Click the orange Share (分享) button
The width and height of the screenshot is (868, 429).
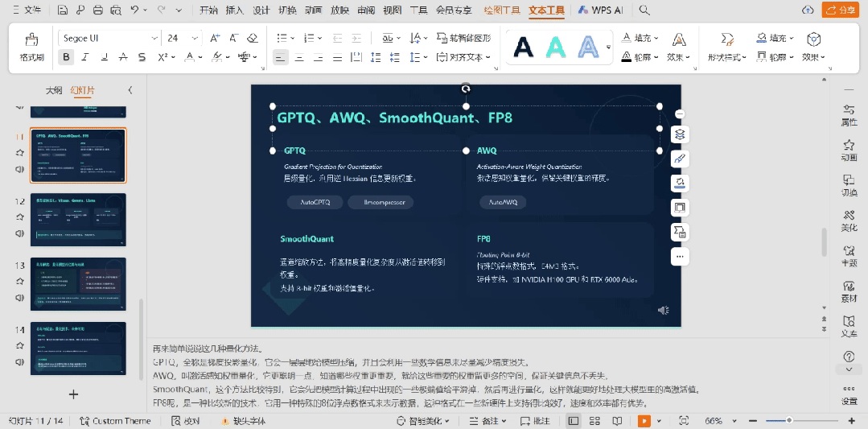[841, 10]
